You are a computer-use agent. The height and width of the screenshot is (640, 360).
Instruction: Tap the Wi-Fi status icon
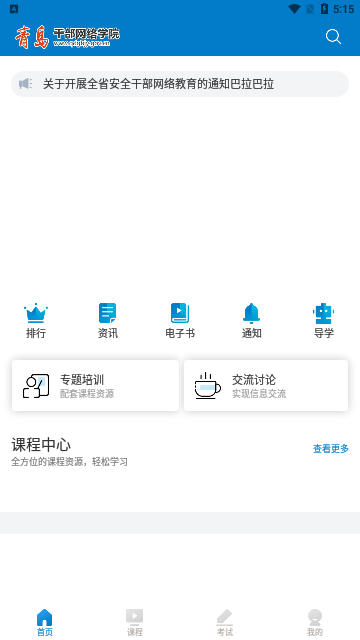pos(294,9)
